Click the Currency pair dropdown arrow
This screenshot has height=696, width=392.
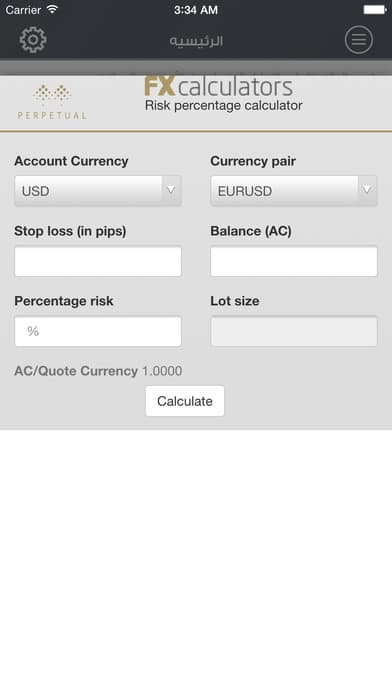[x=367, y=190]
